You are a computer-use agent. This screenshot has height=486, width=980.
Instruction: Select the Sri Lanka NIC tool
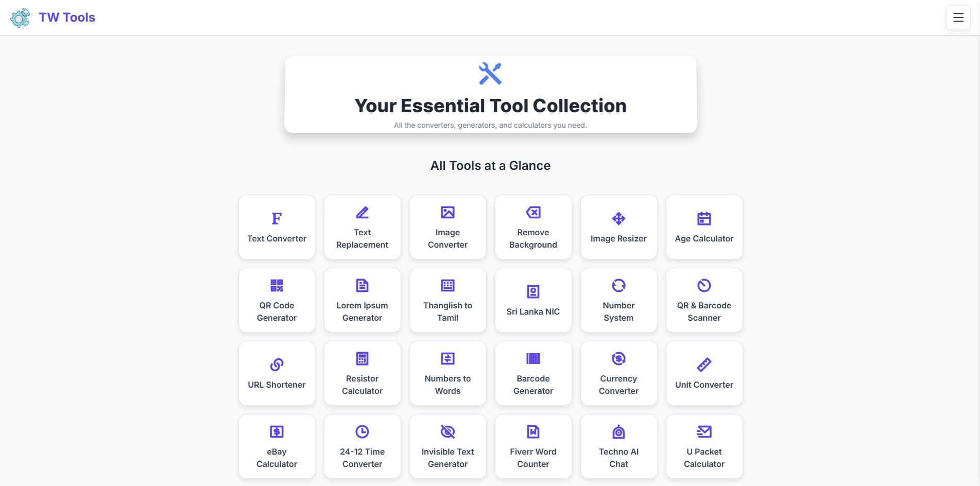click(533, 300)
